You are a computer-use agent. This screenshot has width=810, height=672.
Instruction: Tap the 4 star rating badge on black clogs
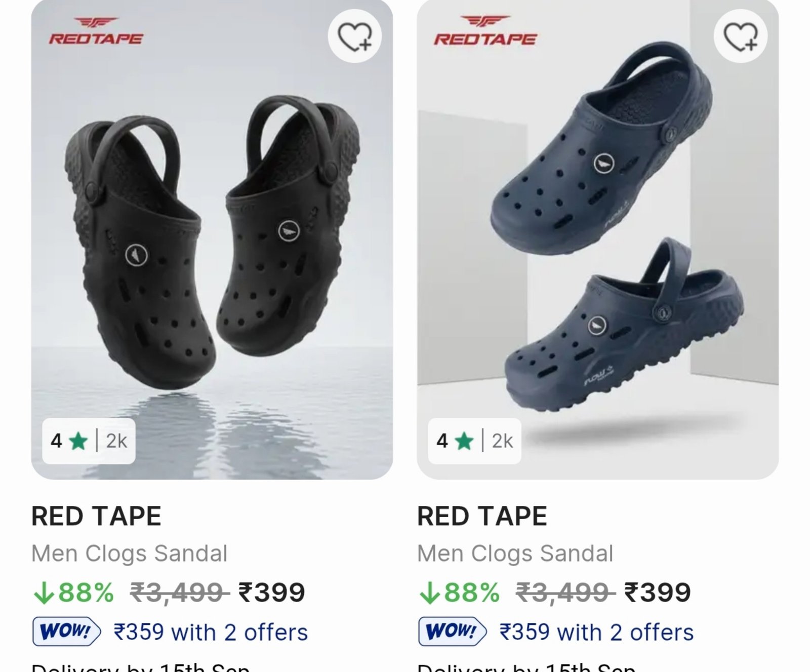pyautogui.click(x=89, y=441)
